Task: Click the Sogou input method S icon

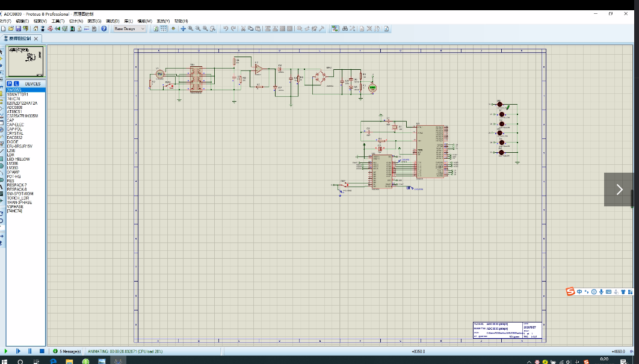Action: tap(570, 291)
